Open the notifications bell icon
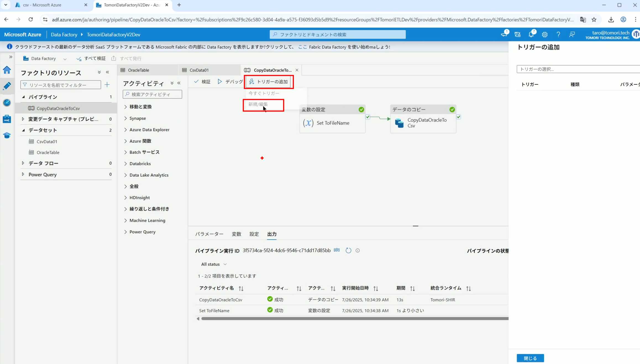The image size is (640, 364). coord(531,34)
